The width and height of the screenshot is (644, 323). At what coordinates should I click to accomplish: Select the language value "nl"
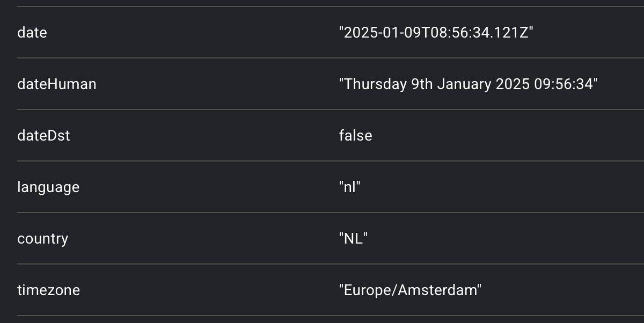pos(350,187)
